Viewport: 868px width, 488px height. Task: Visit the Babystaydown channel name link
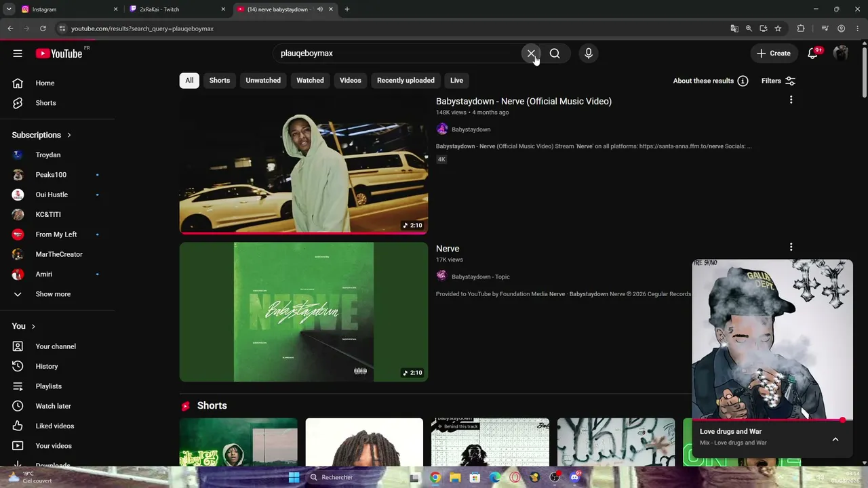pos(471,129)
